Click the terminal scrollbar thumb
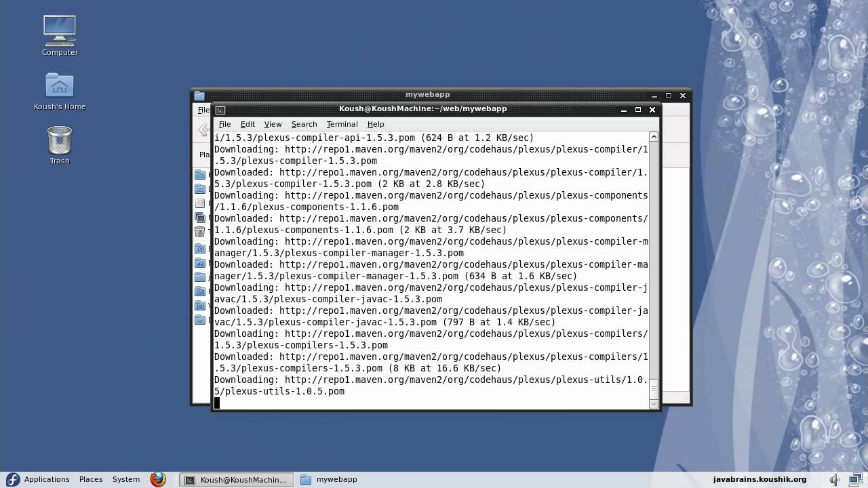 654,388
